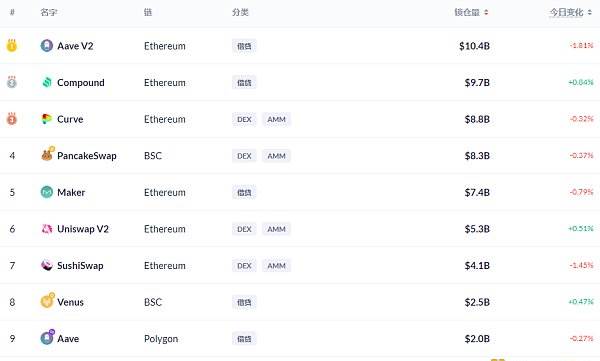
Task: Click the gold first-place medal icon
Action: 12,46
